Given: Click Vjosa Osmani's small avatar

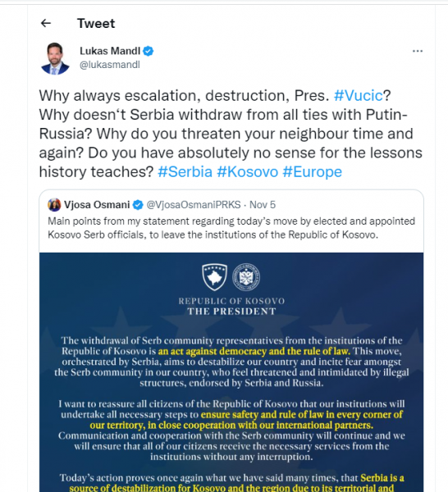Looking at the screenshot, I should point(54,205).
